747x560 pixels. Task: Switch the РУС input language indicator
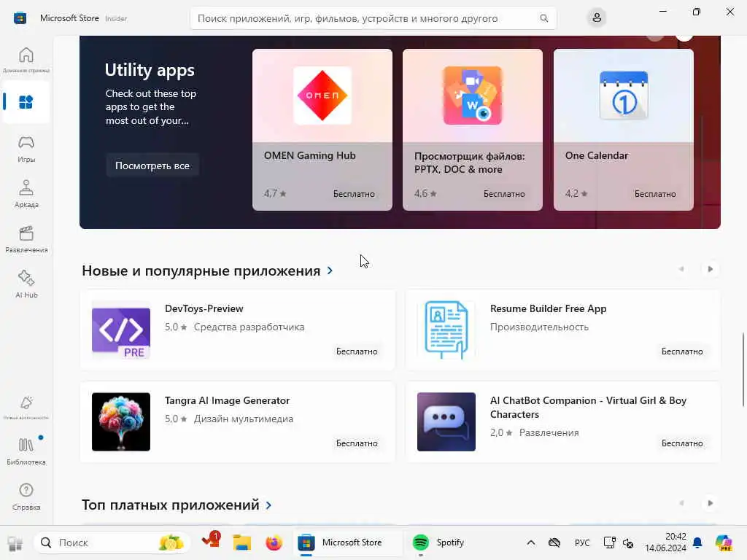point(581,542)
